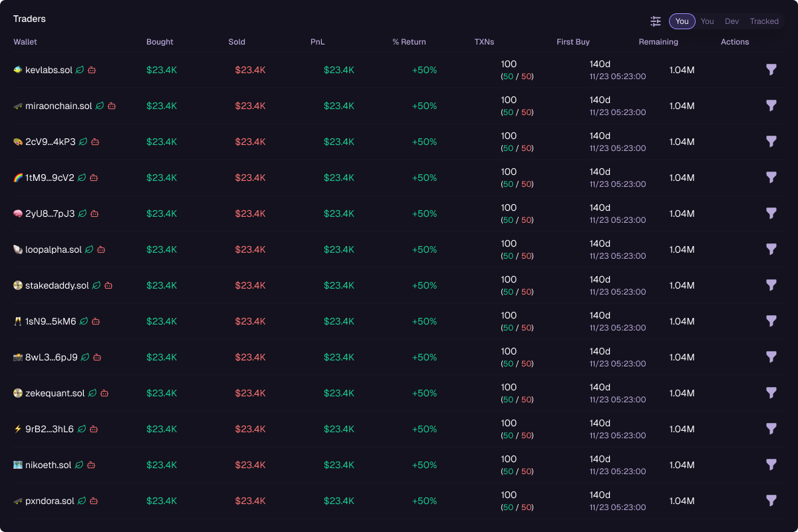Click the funnel icon for nikoeth.sol
This screenshot has height=532, width=798.
click(x=771, y=465)
